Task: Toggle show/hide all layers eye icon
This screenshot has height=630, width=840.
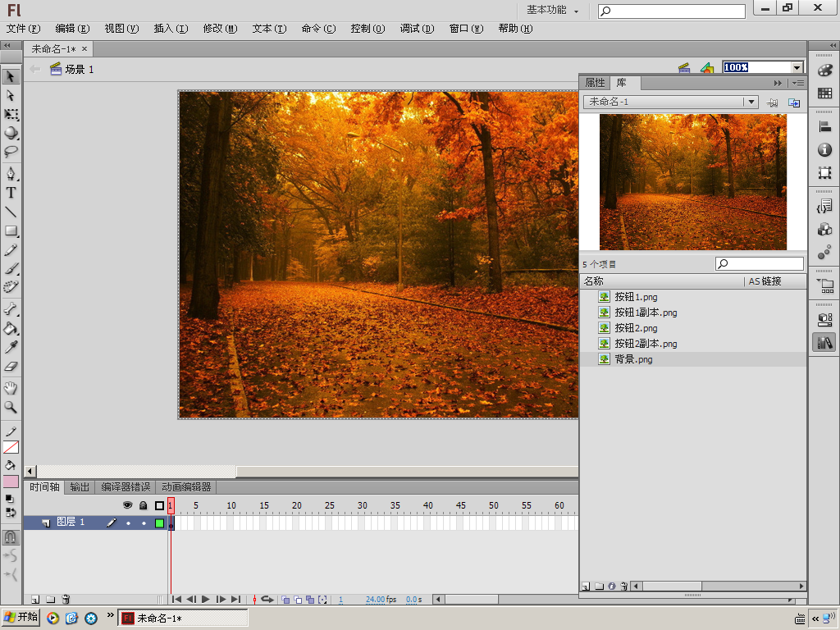Action: pos(127,505)
